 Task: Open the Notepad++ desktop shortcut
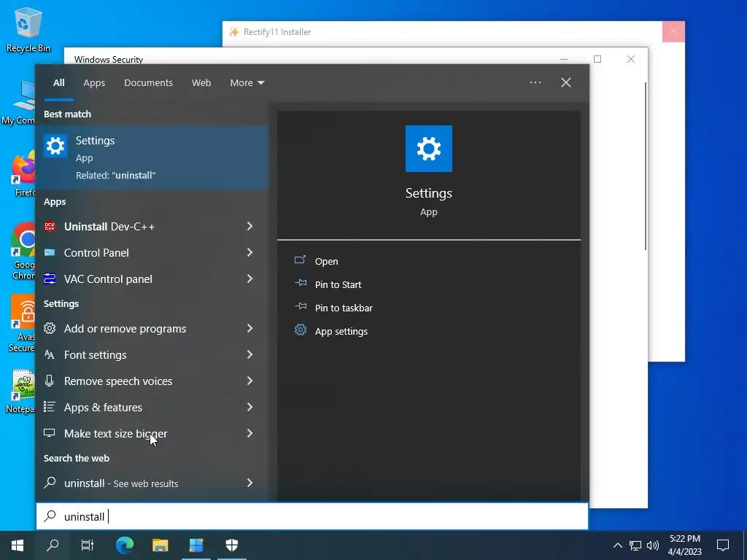coord(21,392)
